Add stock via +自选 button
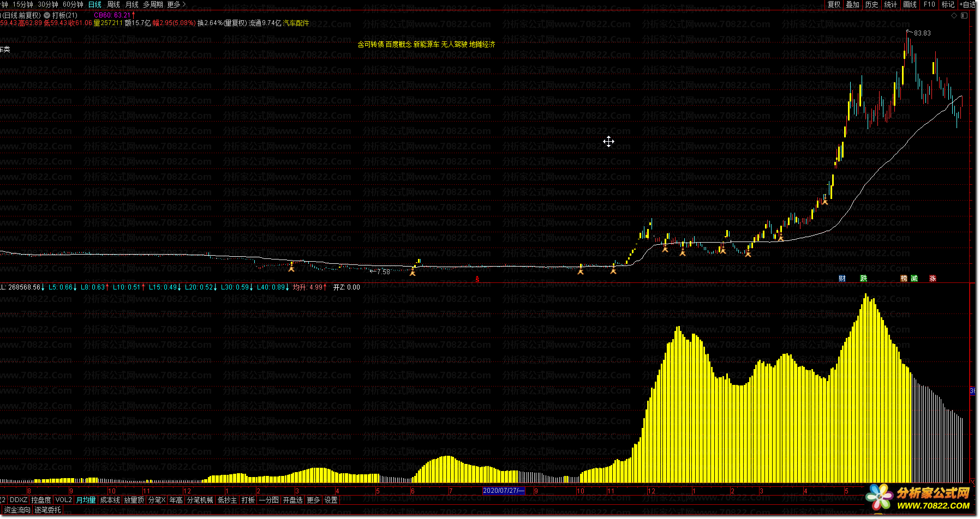 pos(967,4)
